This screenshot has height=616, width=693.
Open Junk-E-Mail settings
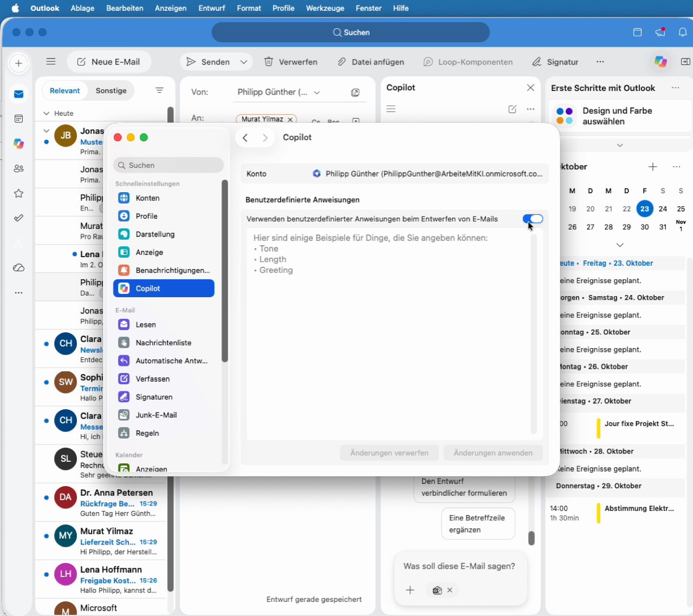(x=164, y=415)
